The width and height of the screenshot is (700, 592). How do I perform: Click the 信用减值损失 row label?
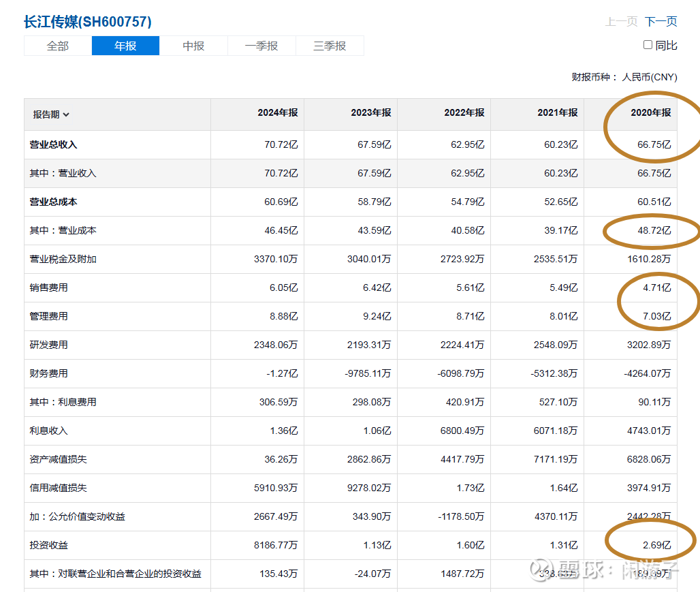[x=58, y=488]
